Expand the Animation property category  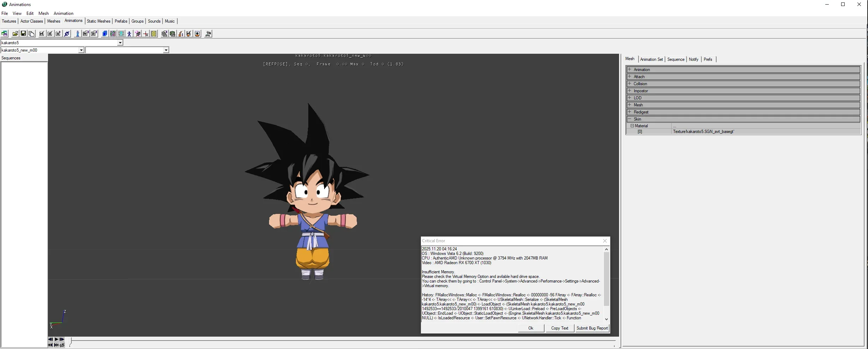tap(629, 69)
